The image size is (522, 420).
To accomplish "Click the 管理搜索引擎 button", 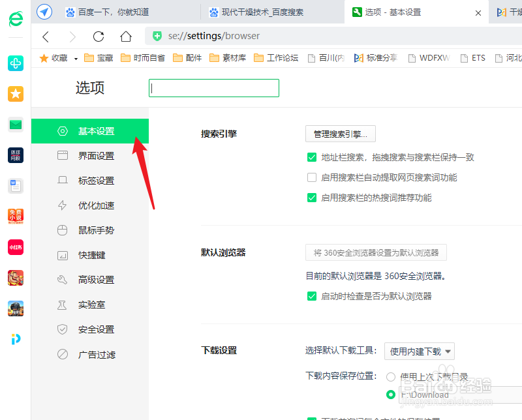I will (340, 134).
